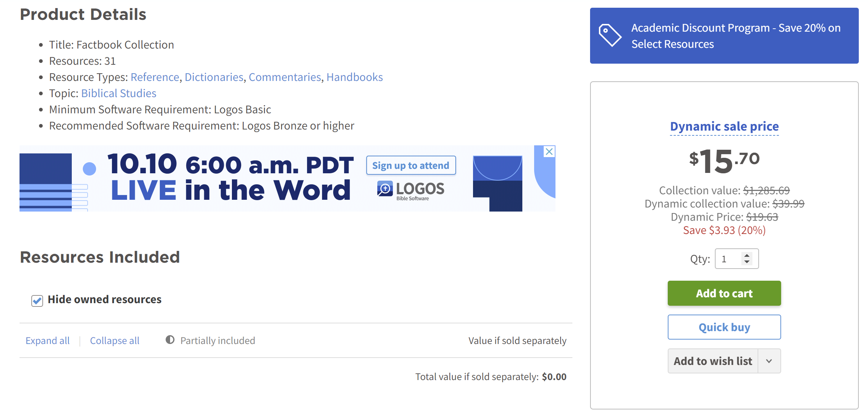868x415 pixels.
Task: Open the Biblical Studies topic link
Action: tap(119, 93)
